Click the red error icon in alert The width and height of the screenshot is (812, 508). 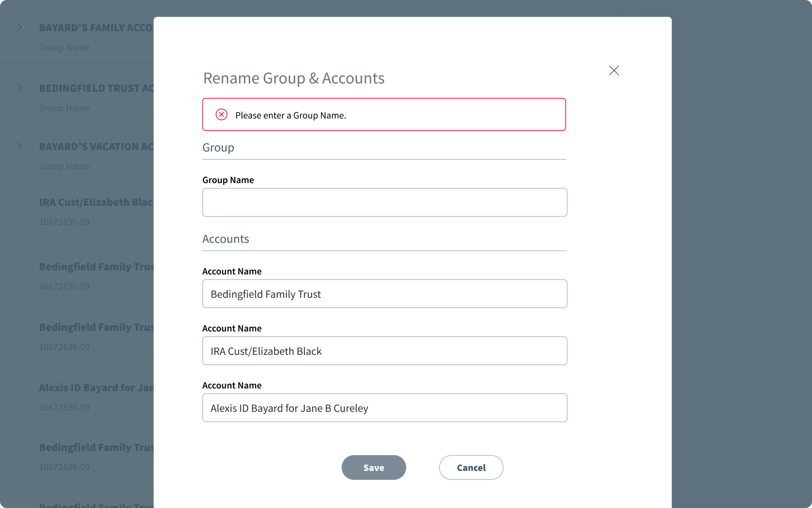(x=221, y=115)
